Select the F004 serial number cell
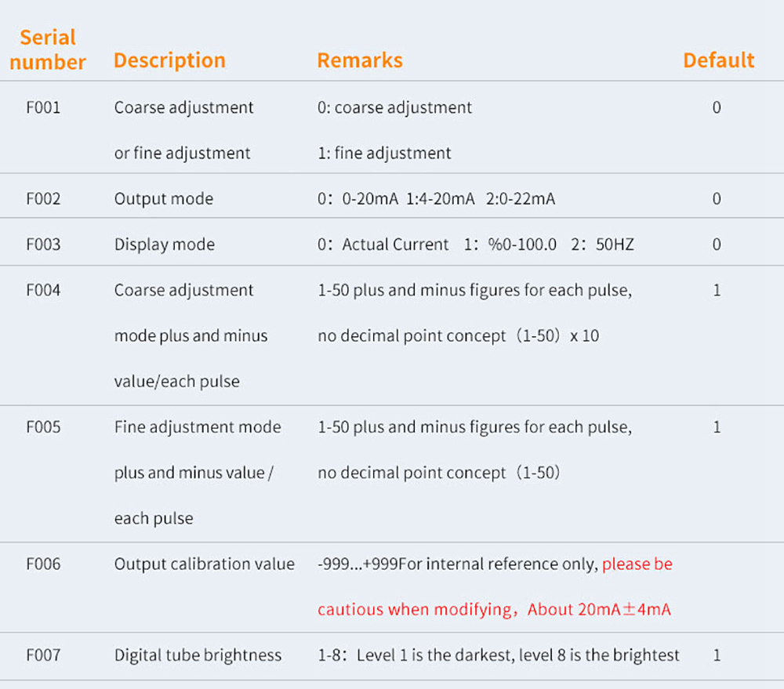Viewport: 784px width, 689px height. pyautogui.click(x=43, y=290)
